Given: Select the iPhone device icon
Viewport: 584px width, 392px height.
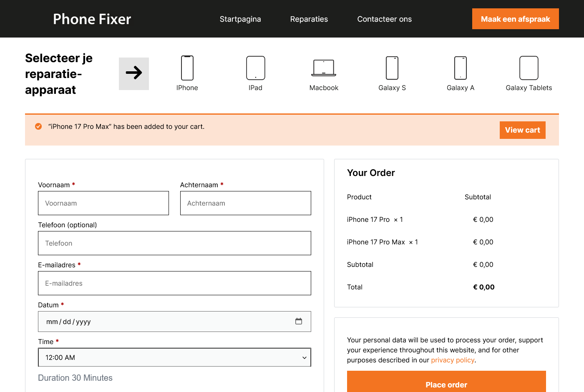Looking at the screenshot, I should tap(187, 68).
